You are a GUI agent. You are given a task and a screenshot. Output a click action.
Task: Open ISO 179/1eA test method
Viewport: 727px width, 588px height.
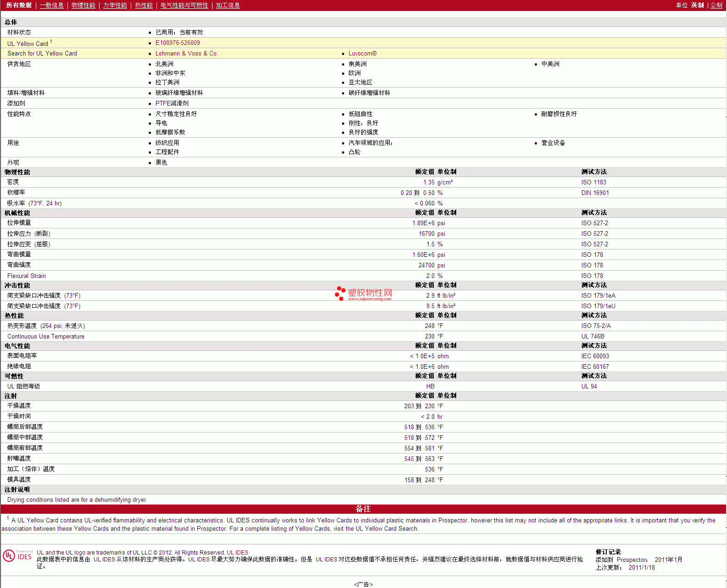[x=598, y=295]
